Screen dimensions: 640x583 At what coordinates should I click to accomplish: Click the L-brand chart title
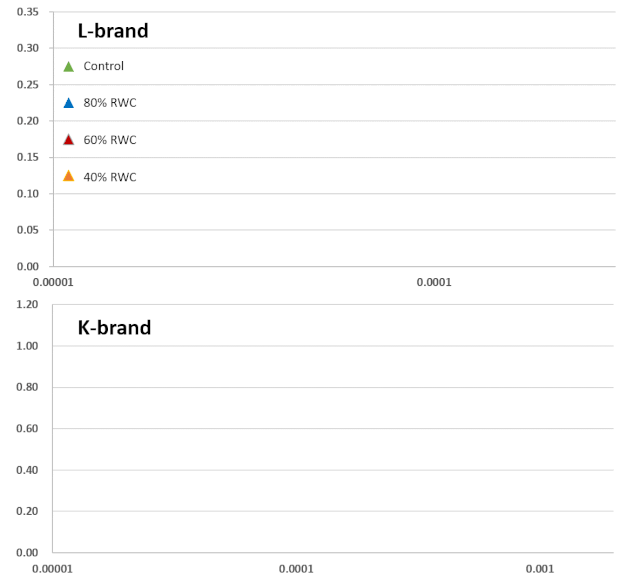(113, 31)
